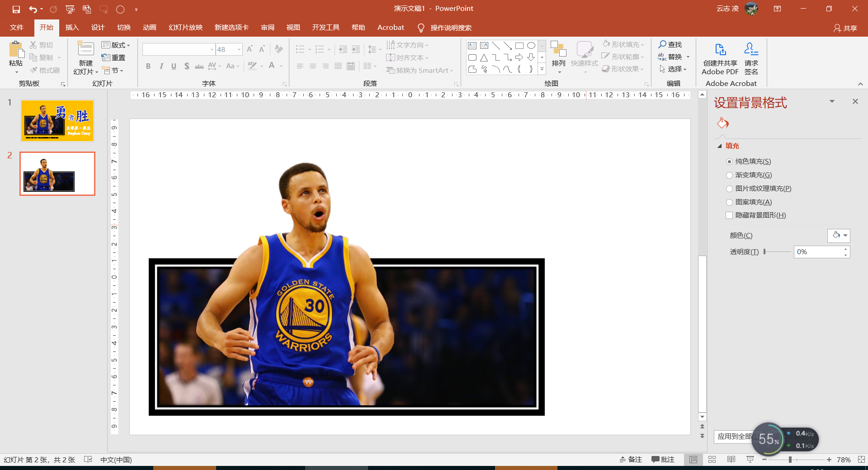This screenshot has width=868, height=470.
Task: Click the Clear Formatting eraser icon
Action: pyautogui.click(x=279, y=49)
